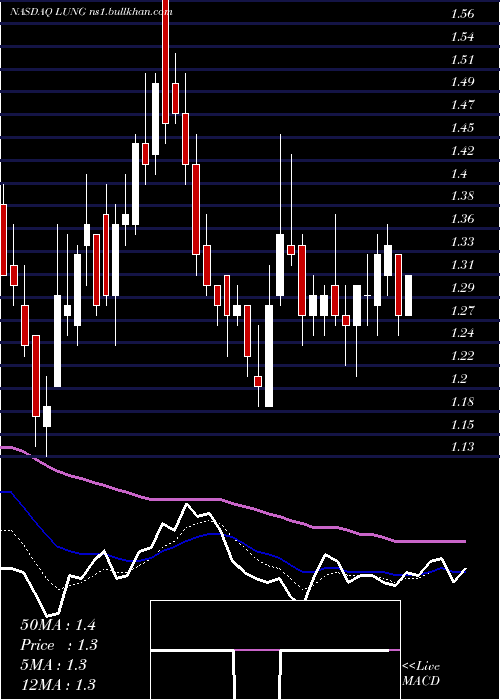Screen dimensions: 500x700
Task: Click the 1.22 price axis label
Action: click(462, 355)
